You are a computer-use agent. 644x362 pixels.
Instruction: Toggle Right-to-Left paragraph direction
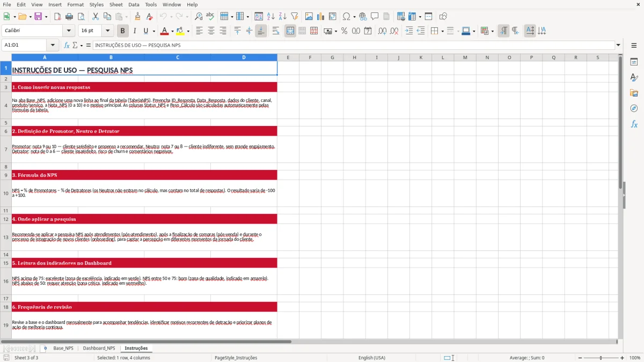click(x=515, y=31)
